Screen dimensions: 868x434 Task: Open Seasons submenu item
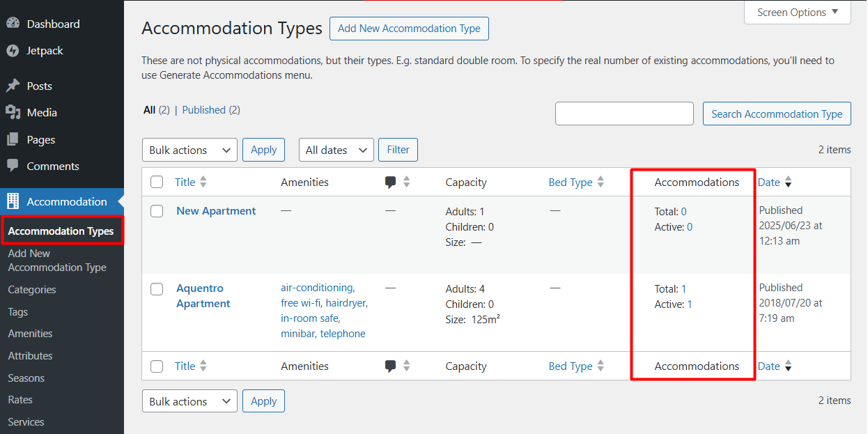pos(26,378)
